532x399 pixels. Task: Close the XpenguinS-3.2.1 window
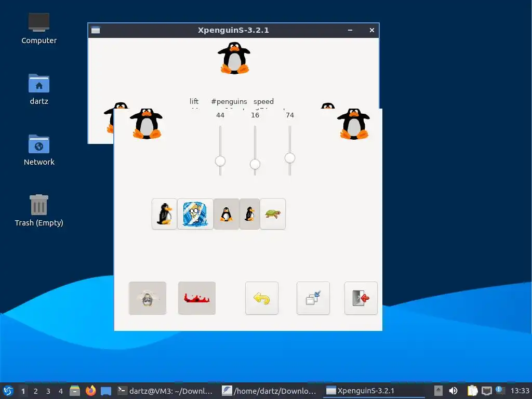point(372,30)
